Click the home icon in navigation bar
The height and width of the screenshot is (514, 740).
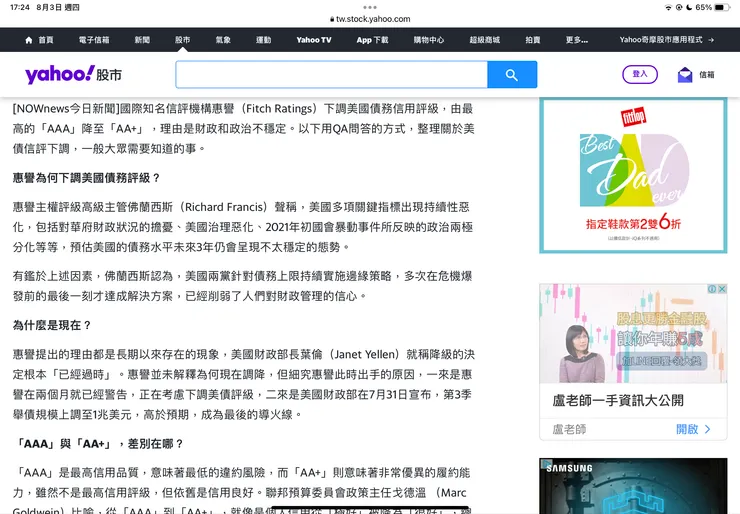click(29, 40)
